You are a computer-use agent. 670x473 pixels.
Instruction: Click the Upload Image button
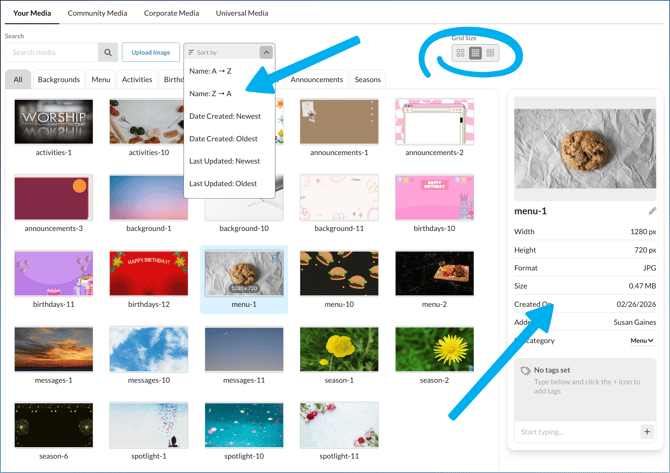(150, 52)
